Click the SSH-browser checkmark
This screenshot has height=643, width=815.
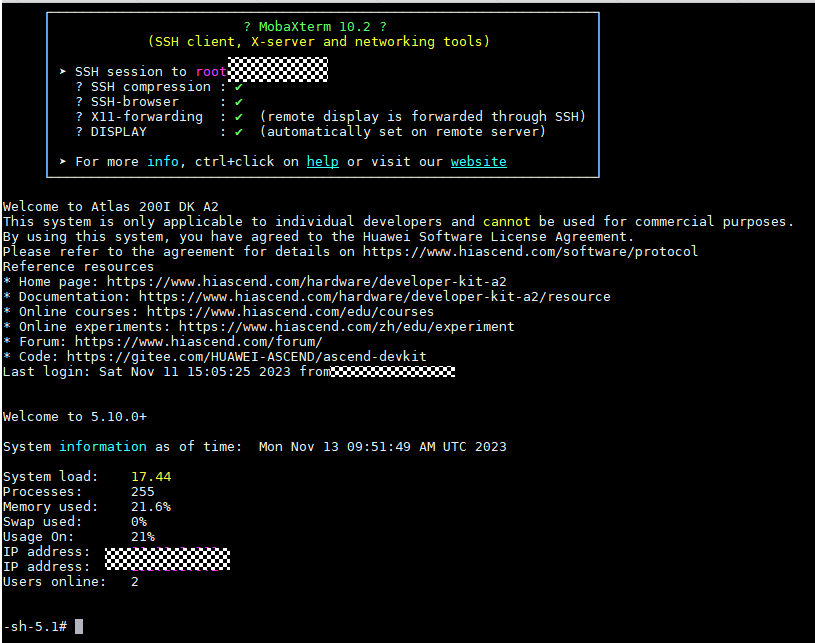(239, 102)
